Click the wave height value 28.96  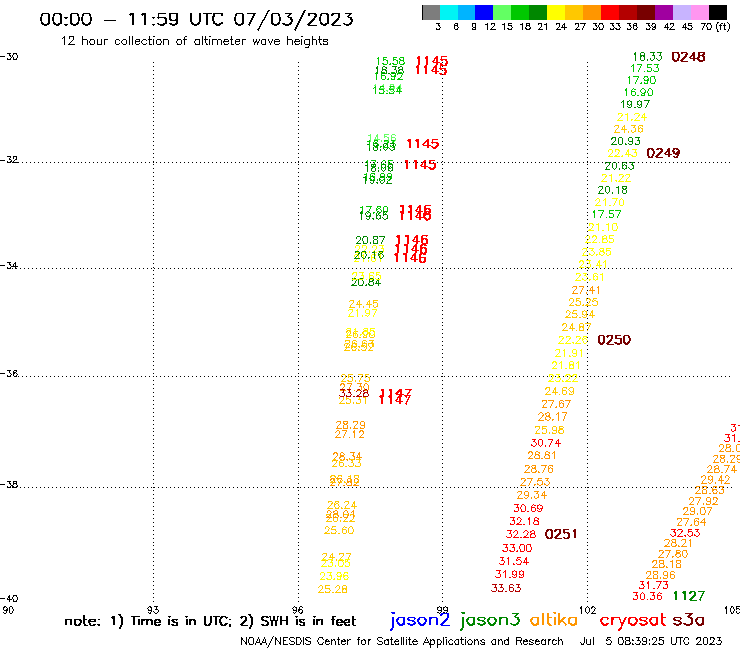(660, 575)
